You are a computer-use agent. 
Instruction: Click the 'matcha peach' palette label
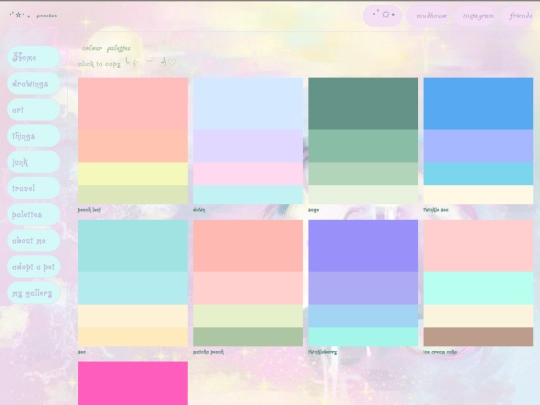pyautogui.click(x=208, y=352)
